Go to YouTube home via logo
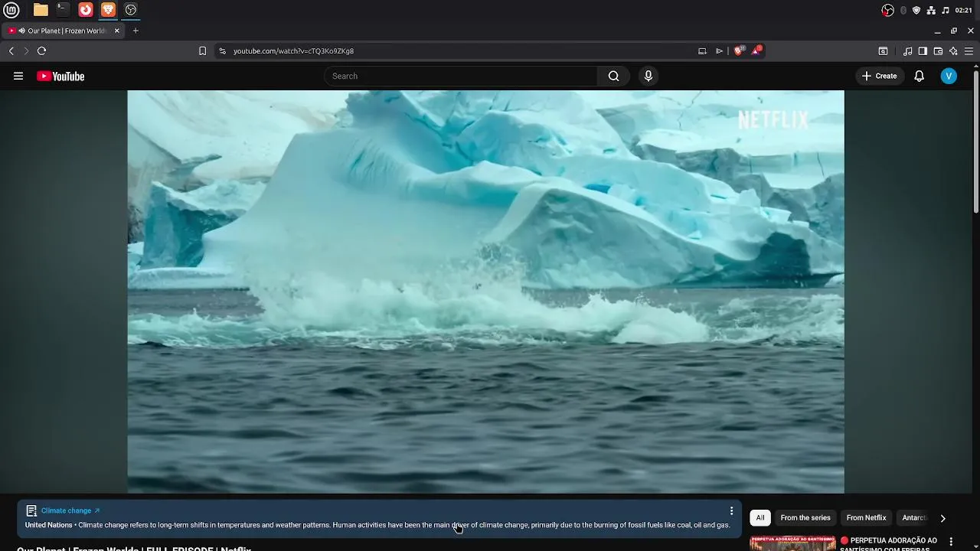Screen dimensions: 980x551 pyautogui.click(x=60, y=76)
